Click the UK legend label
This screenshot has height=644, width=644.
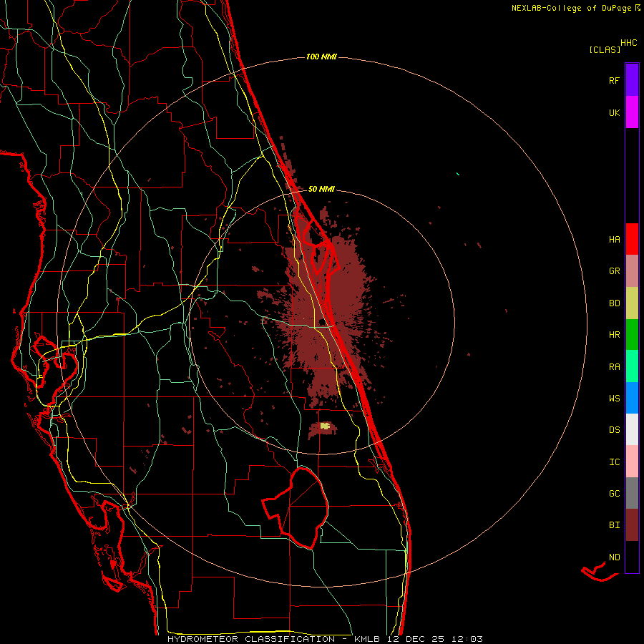pyautogui.click(x=614, y=113)
